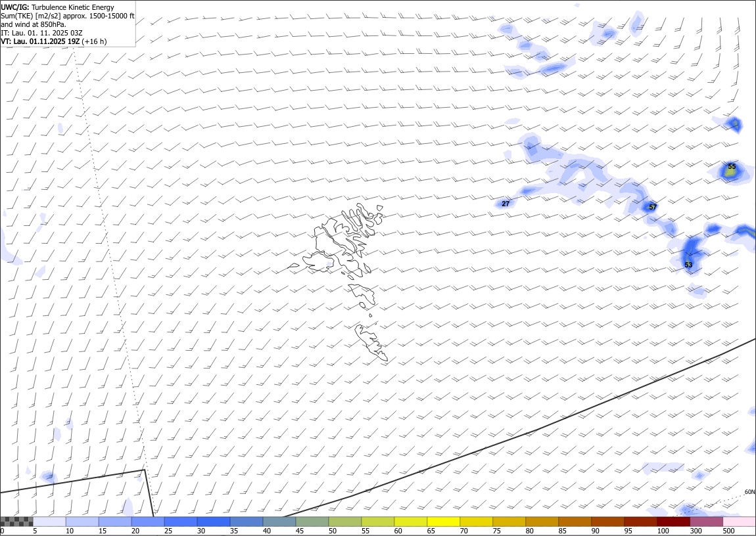The width and height of the screenshot is (756, 536).
Task: Choose the 90–95 brown legend swatch
Action: click(x=607, y=522)
